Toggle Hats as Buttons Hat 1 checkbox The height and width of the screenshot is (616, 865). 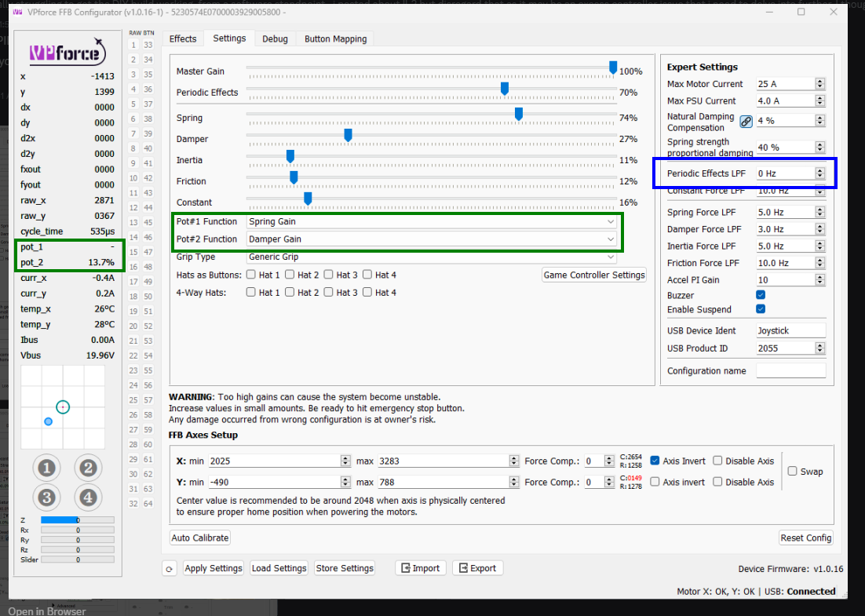click(x=251, y=274)
